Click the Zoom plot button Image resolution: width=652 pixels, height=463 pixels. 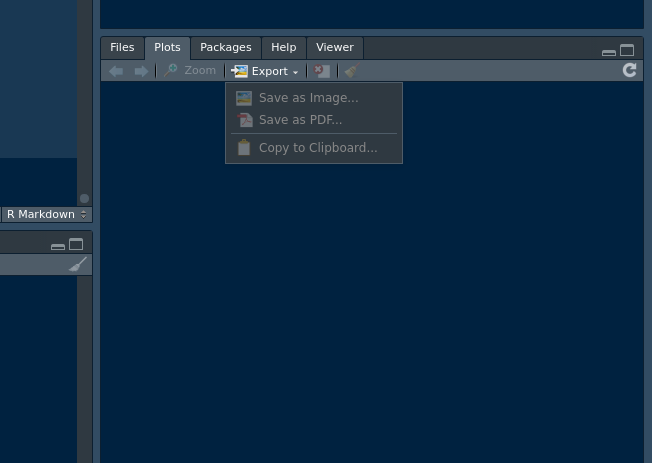(190, 71)
